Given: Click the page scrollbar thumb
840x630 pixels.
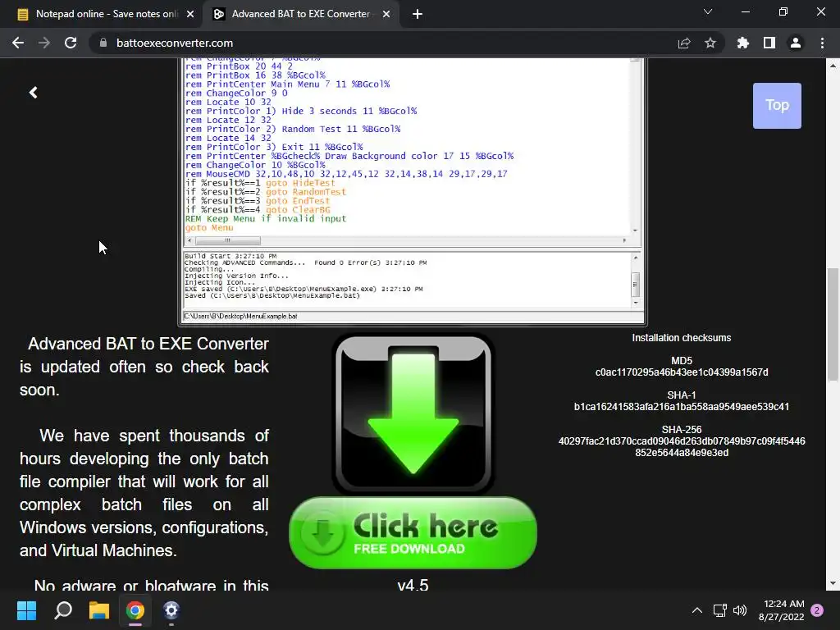Looking at the screenshot, I should (x=833, y=324).
